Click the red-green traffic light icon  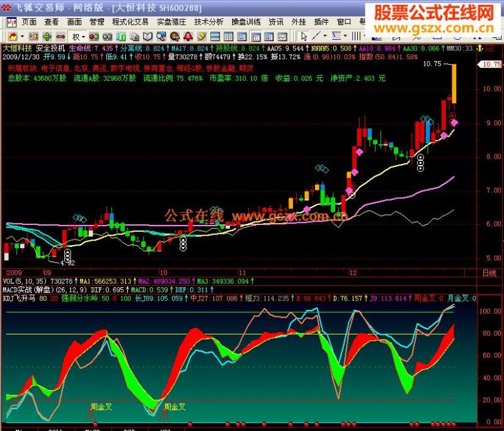[x=94, y=37]
